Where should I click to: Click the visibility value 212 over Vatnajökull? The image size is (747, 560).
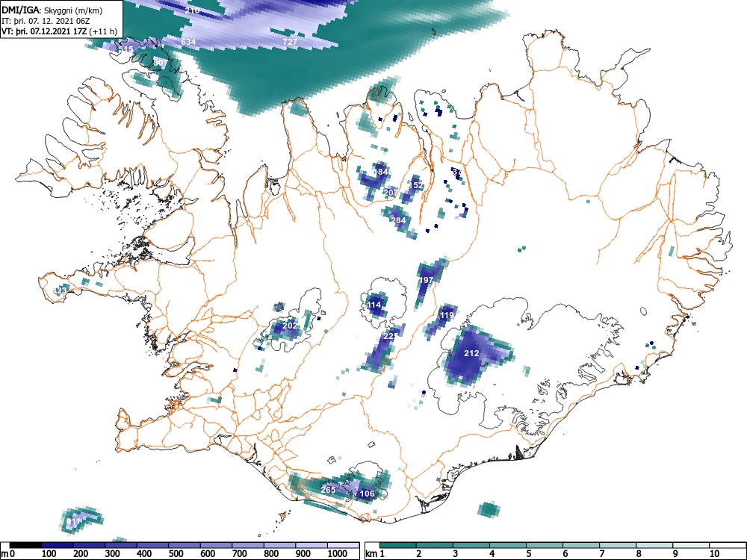click(x=471, y=353)
